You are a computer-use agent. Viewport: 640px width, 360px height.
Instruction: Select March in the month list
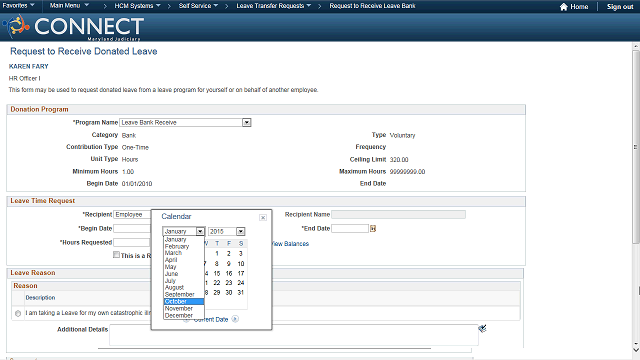point(184,253)
